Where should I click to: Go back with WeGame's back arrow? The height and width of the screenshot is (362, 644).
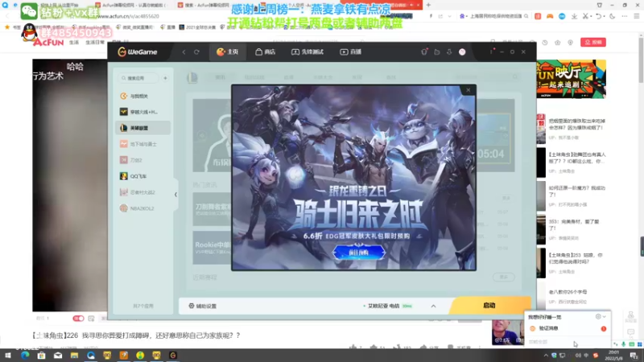coord(184,52)
